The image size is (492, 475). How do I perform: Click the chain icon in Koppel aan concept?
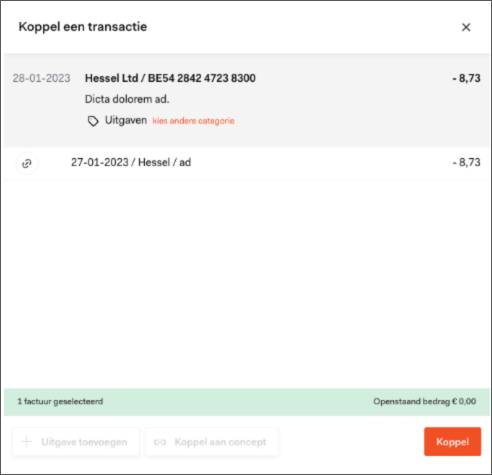[160, 442]
